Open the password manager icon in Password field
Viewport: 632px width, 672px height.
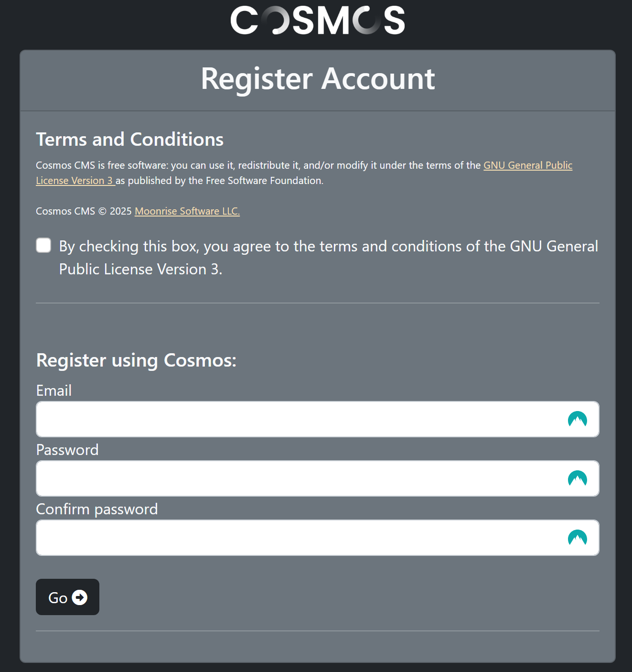(577, 478)
